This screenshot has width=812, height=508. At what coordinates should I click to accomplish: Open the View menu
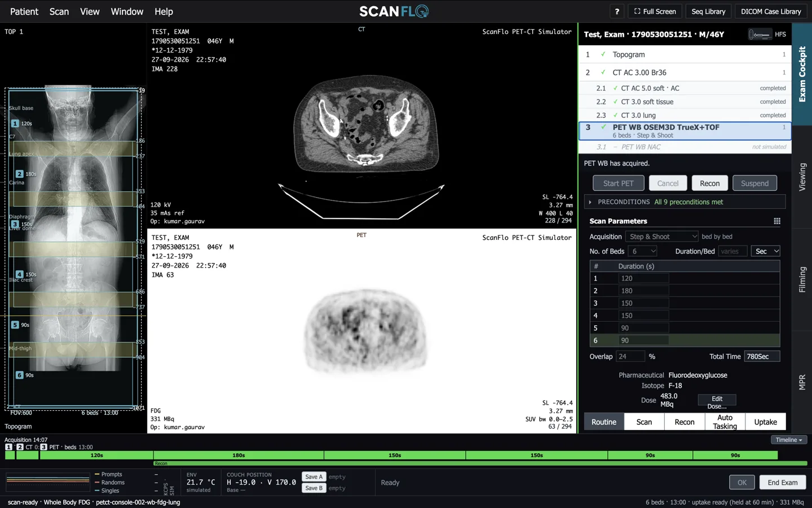(90, 11)
